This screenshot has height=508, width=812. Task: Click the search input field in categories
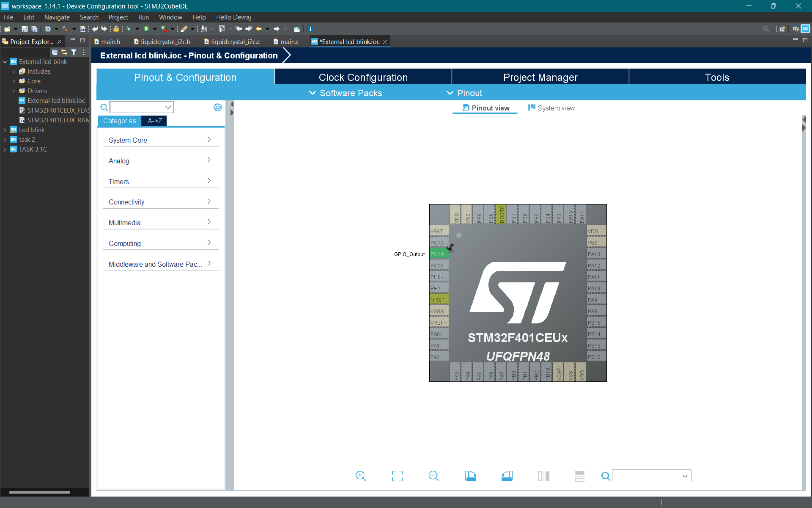137,107
